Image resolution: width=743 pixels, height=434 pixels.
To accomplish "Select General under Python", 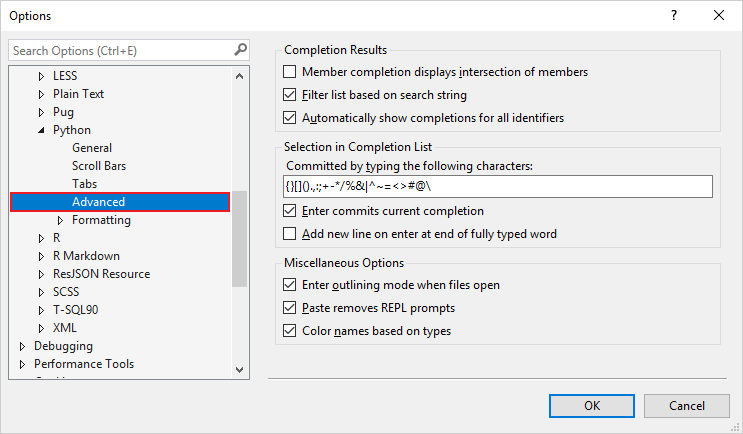I will (x=92, y=148).
